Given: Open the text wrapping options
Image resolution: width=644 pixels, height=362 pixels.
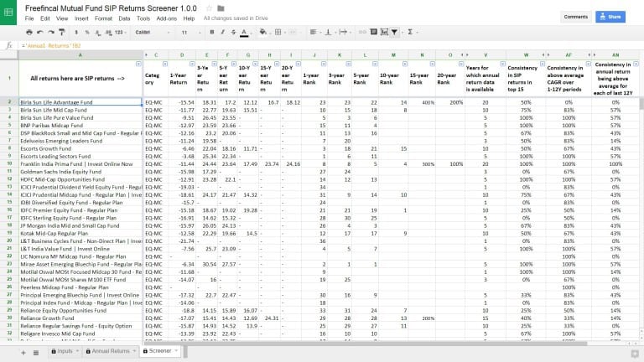Looking at the screenshot, I should pos(344,32).
